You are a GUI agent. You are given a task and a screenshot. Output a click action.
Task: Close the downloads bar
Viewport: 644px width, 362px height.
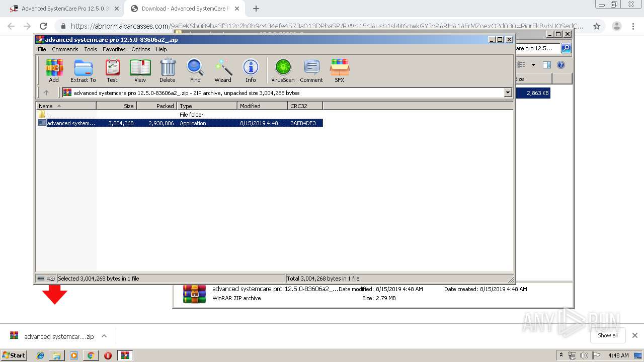[x=635, y=335]
